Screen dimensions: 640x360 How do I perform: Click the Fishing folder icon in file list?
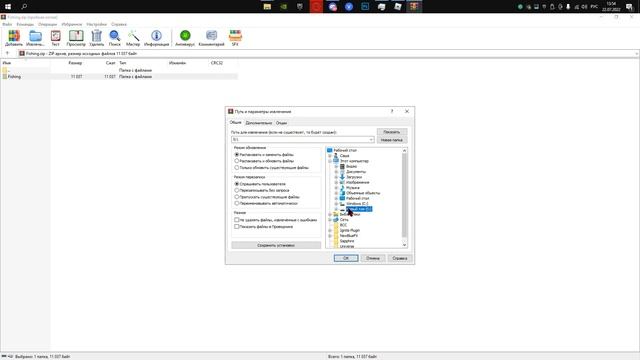click(5, 76)
